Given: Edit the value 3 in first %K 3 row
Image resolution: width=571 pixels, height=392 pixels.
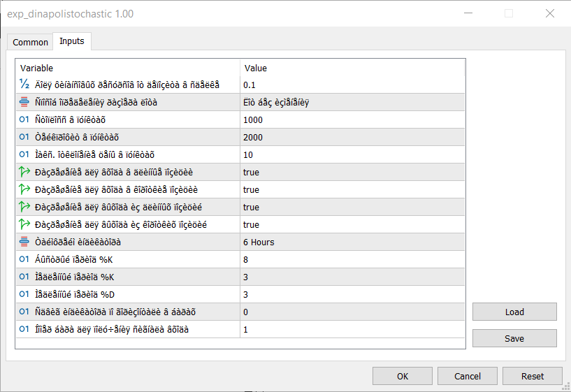Looking at the screenshot, I should tap(352, 277).
